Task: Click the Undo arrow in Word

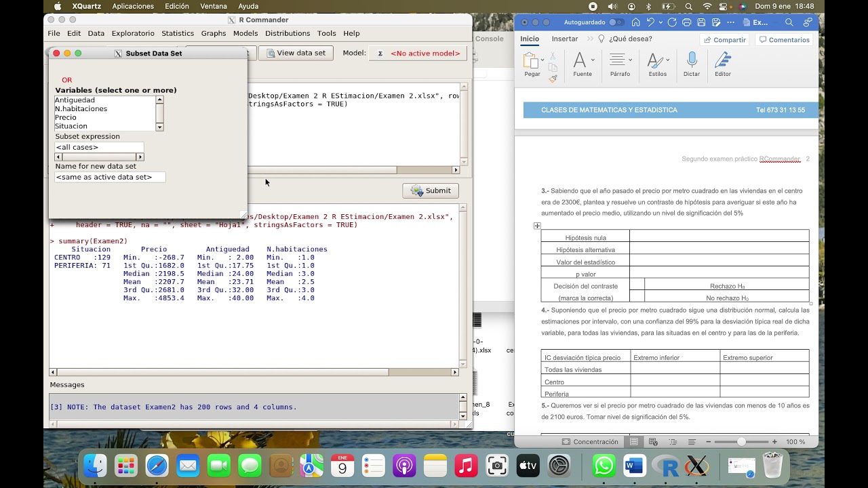Action: coord(650,22)
